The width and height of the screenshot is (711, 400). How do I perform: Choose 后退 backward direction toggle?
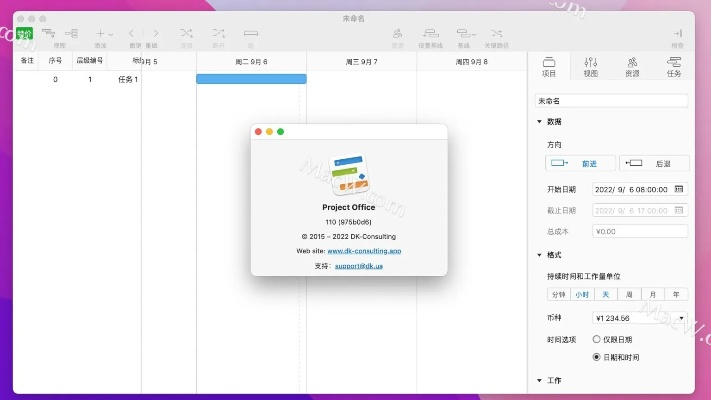pos(654,163)
